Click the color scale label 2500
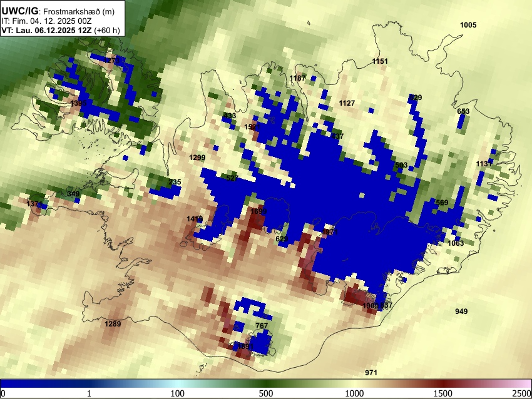532x399 pixels. click(x=522, y=393)
